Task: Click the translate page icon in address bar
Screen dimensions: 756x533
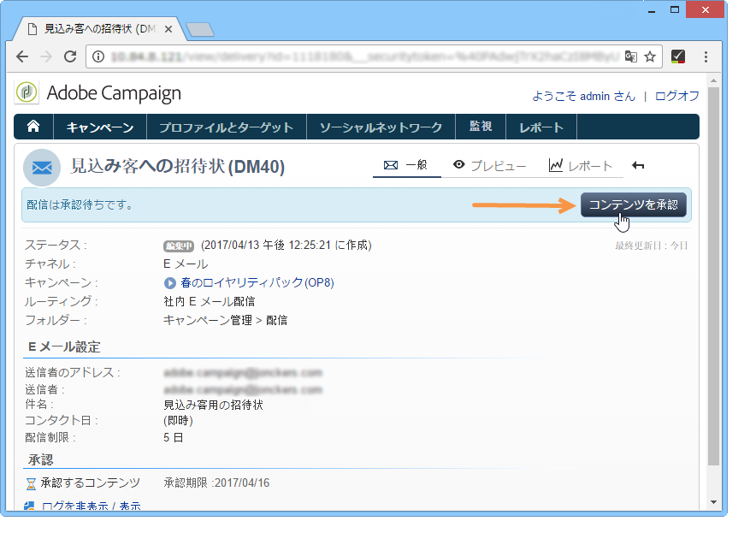Action: pyautogui.click(x=630, y=57)
